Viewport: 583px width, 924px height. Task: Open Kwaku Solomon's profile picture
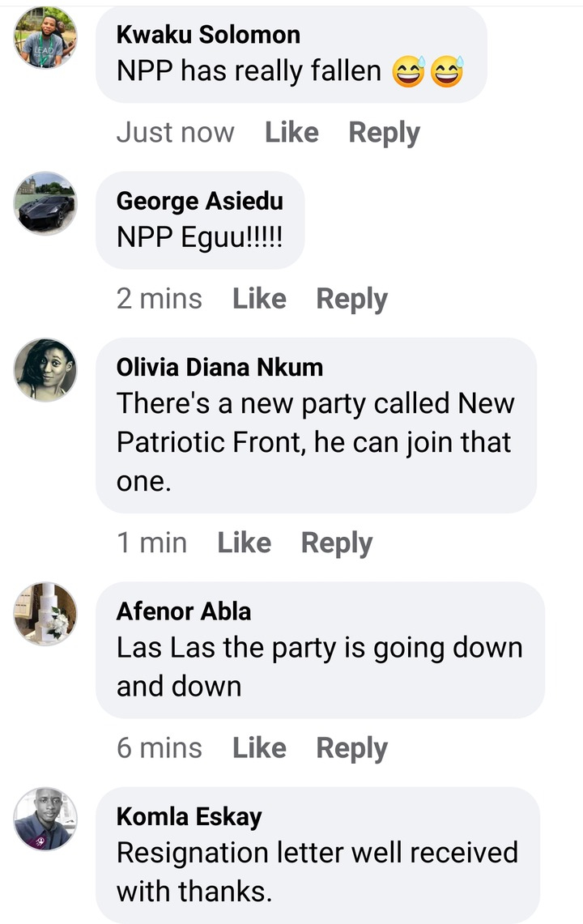pos(45,38)
